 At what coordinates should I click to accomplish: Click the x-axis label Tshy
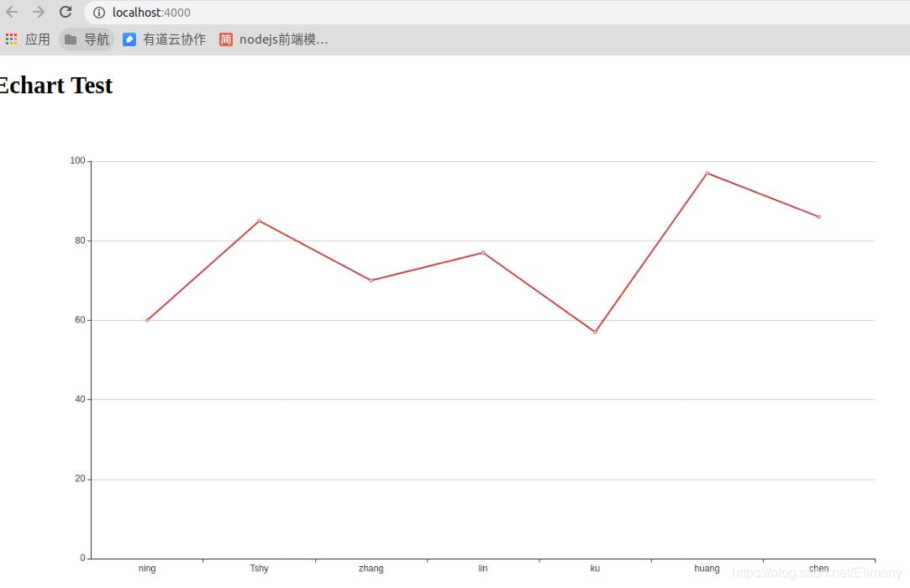260,569
